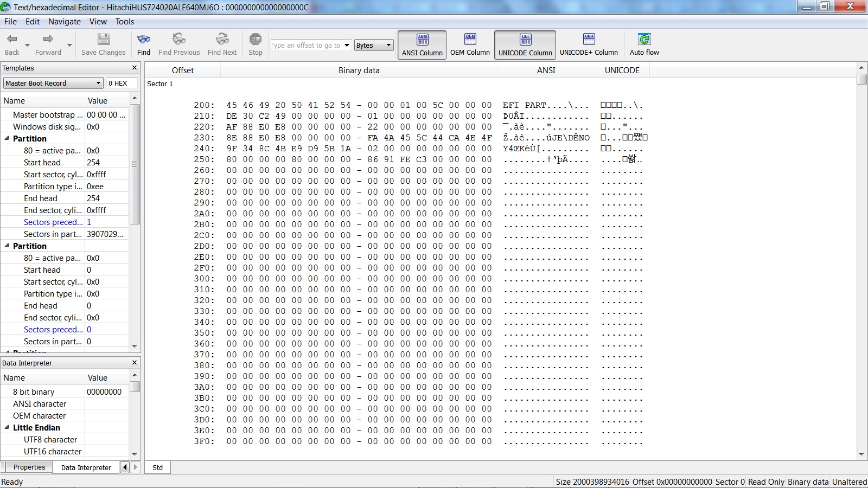
Task: Click the 'EFI PART' ANSI text at offset 200
Action: 524,105
